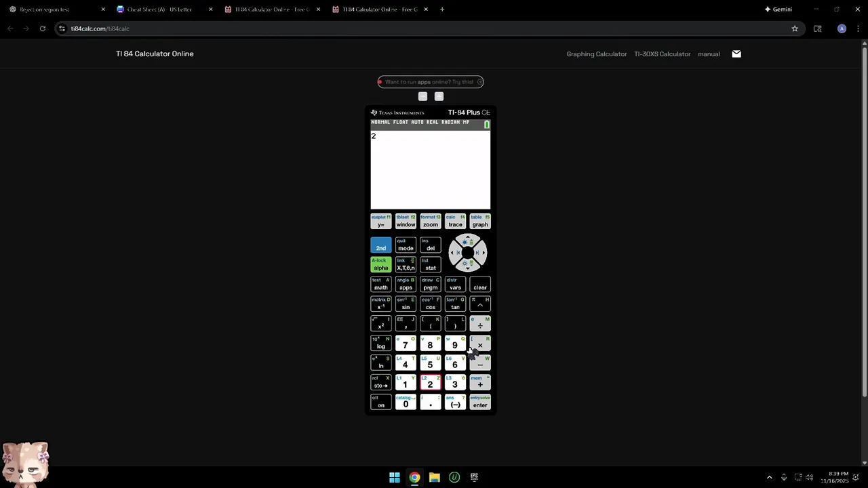
Task: Click the graph key
Action: (480, 222)
